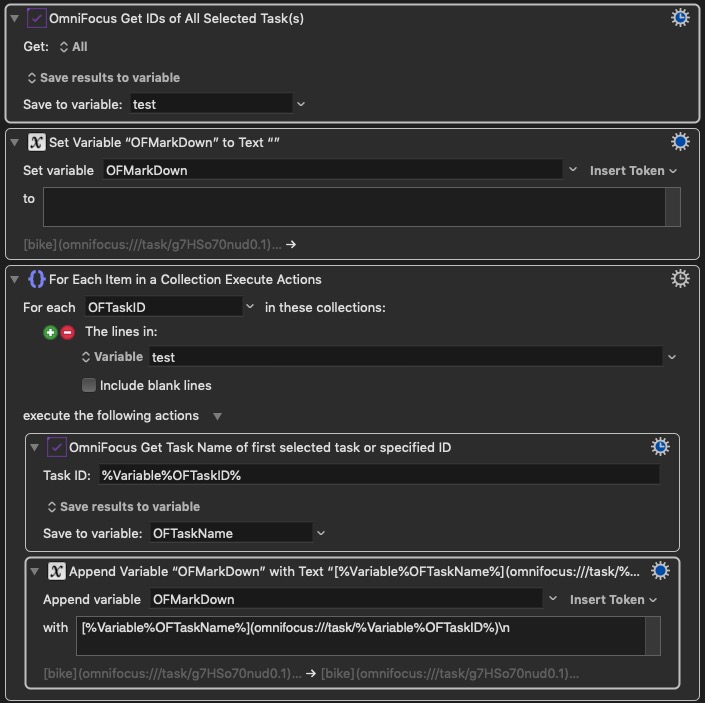The width and height of the screenshot is (705, 703).
Task: Click scrollbar of the 'to' text area
Action: 673,207
